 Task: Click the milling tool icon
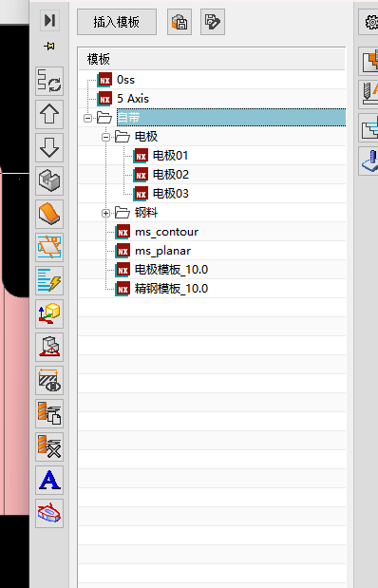pyautogui.click(x=369, y=94)
